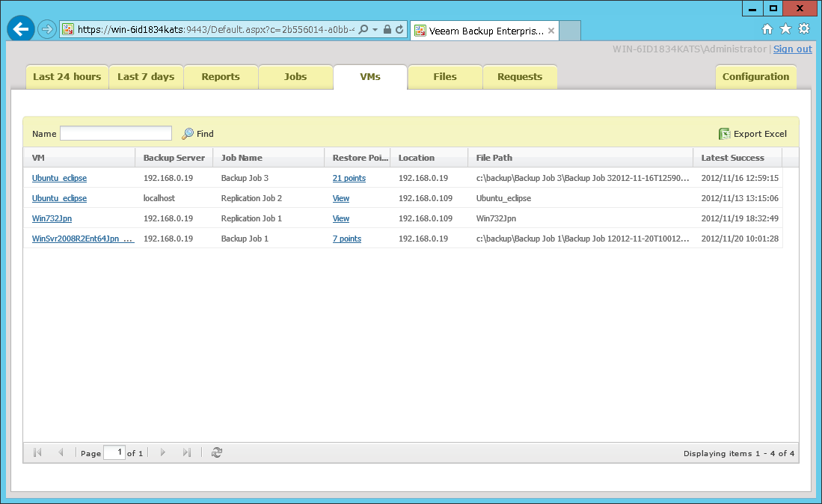The height and width of the screenshot is (504, 822).
Task: Click the Displaying items 1 - 4 of 4 text
Action: pyautogui.click(x=739, y=454)
